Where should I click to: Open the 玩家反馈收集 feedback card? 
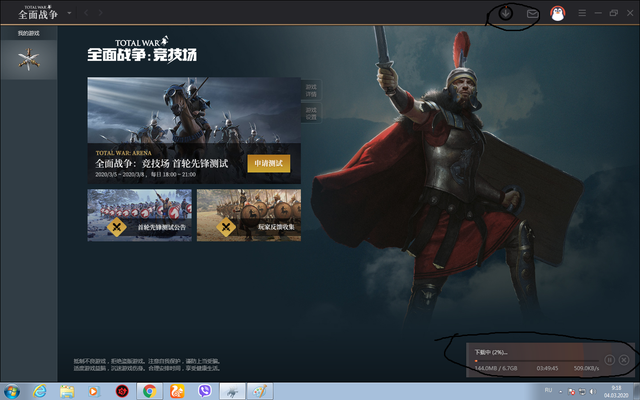[x=249, y=215]
